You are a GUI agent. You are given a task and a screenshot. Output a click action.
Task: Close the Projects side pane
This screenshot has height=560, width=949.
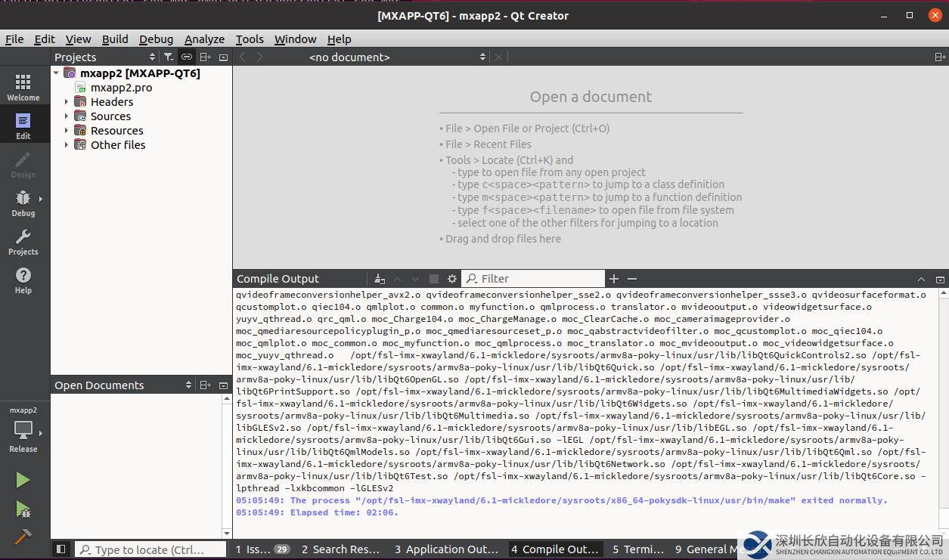click(x=223, y=57)
